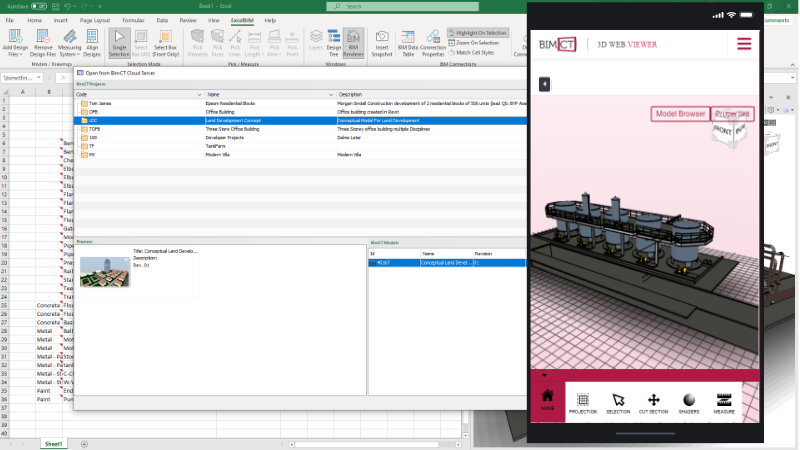
Task: Select the OFB Office Building project
Action: [301, 112]
